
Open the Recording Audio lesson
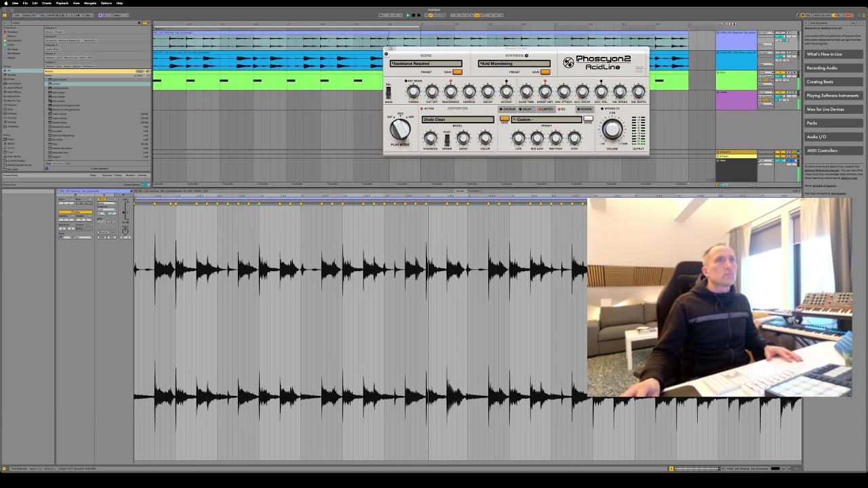point(822,68)
